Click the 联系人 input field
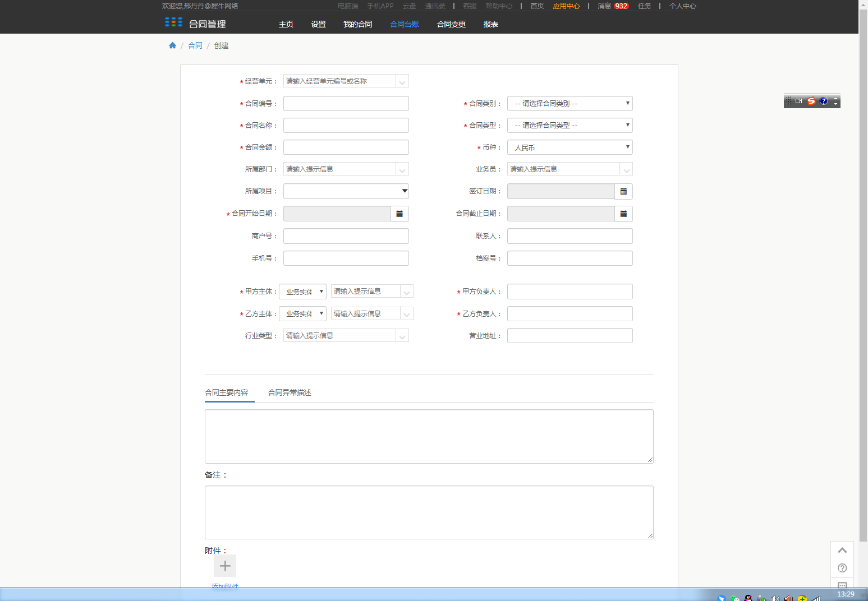The width and height of the screenshot is (868, 601). point(570,236)
